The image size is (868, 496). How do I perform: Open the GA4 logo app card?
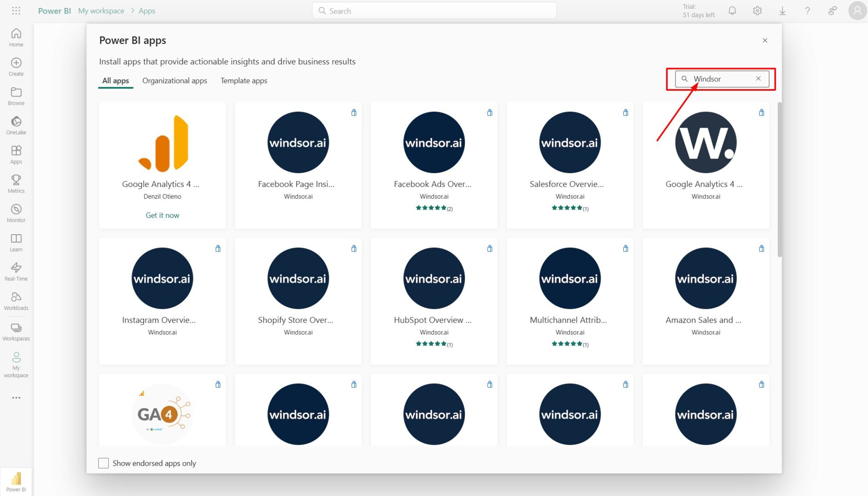pyautogui.click(x=162, y=410)
